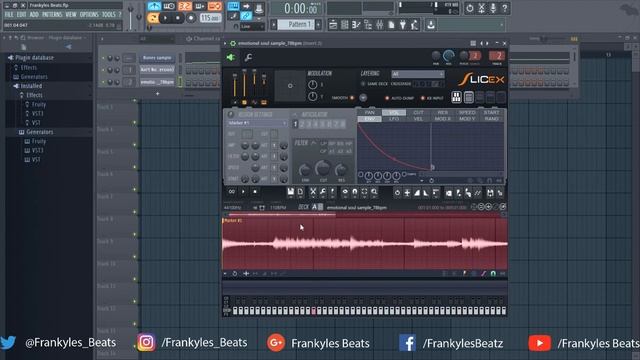640x360 pixels.
Task: Select the emotio..._78bpm channel button
Action: 157,82
